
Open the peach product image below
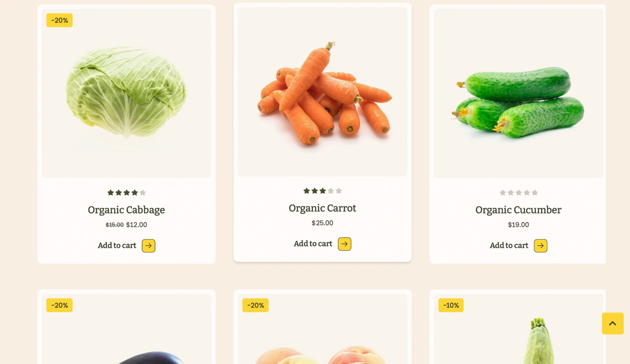[x=323, y=329]
